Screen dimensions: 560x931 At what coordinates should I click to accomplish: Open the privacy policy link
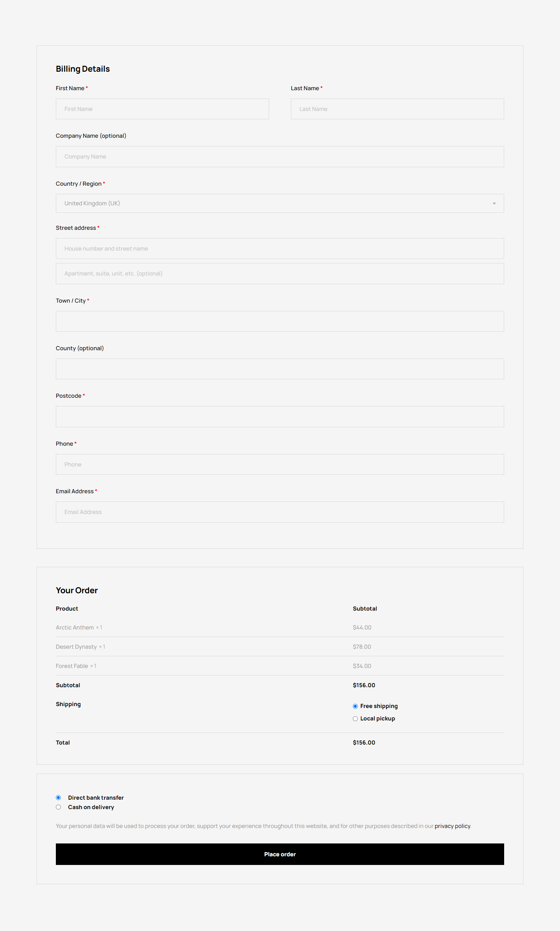pos(452,826)
